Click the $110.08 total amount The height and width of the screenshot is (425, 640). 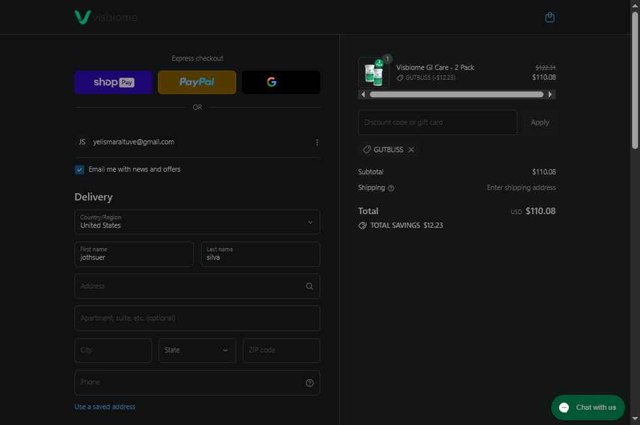click(x=540, y=211)
